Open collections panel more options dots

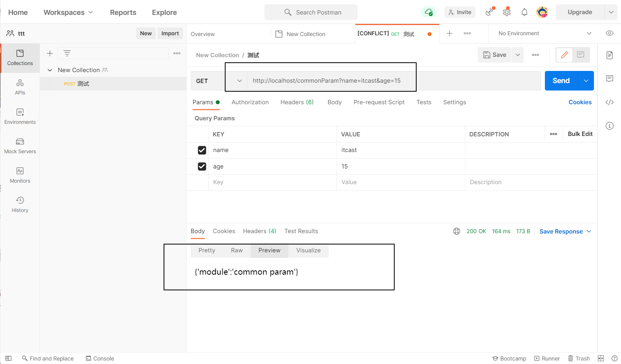tap(177, 53)
